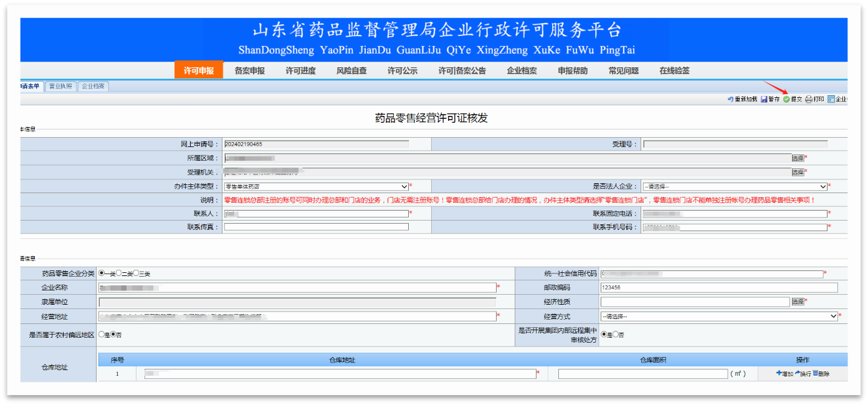Screen dimensions: 868x405
Task: Click the 暂存 floppy disk save icon
Action: pyautogui.click(x=764, y=98)
